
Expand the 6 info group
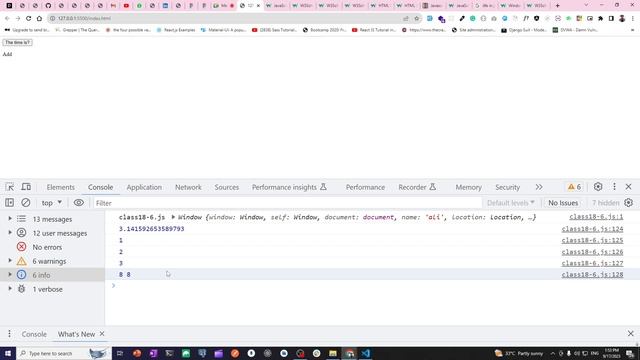click(x=10, y=274)
